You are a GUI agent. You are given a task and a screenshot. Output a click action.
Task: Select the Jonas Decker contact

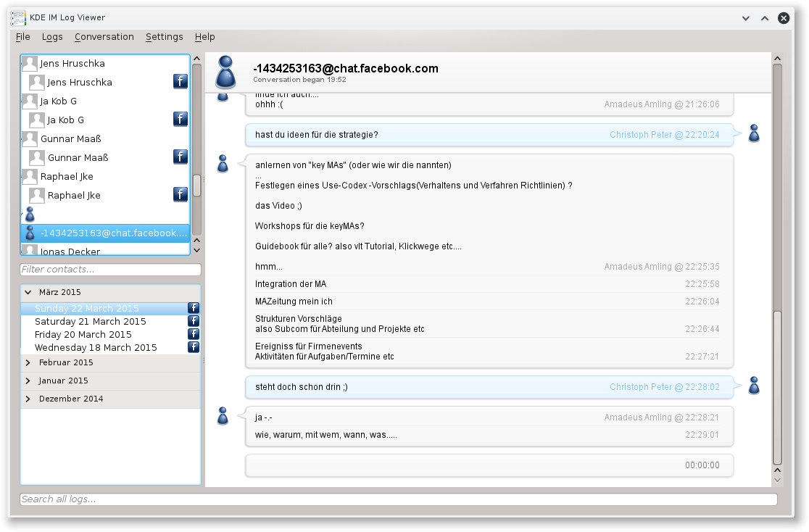[x=105, y=250]
